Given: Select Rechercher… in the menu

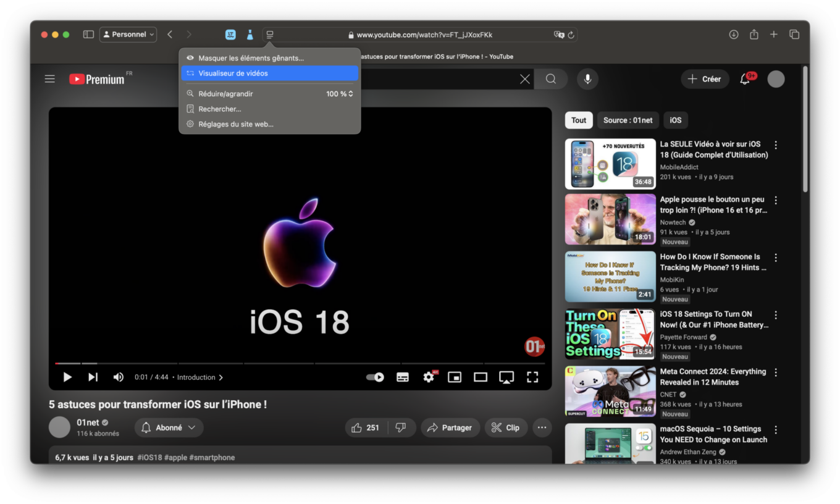Looking at the screenshot, I should coord(269,109).
